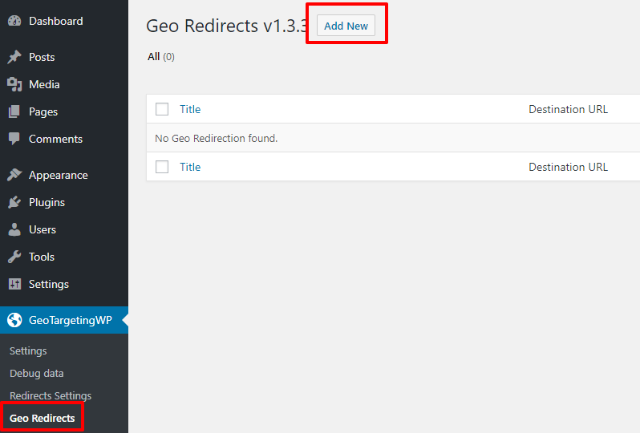Click the Plugins plug icon
The height and width of the screenshot is (433, 640).
click(x=14, y=202)
